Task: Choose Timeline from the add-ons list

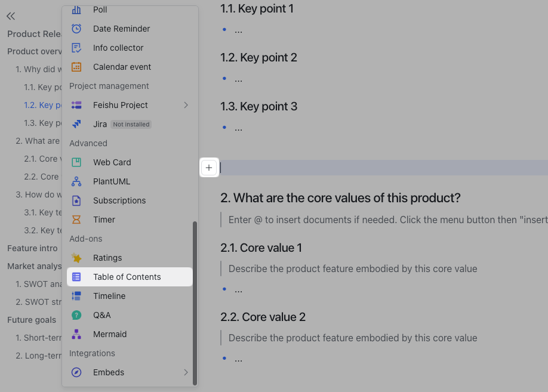Action: click(x=109, y=296)
